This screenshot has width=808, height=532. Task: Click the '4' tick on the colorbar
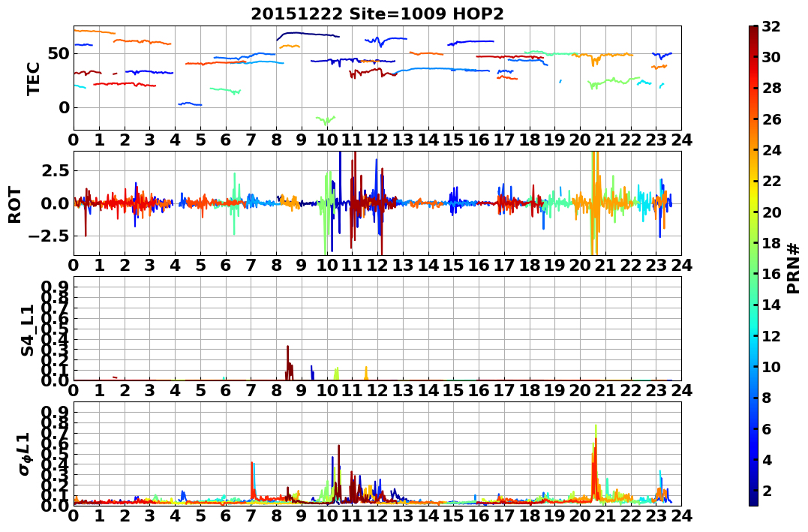(x=767, y=459)
